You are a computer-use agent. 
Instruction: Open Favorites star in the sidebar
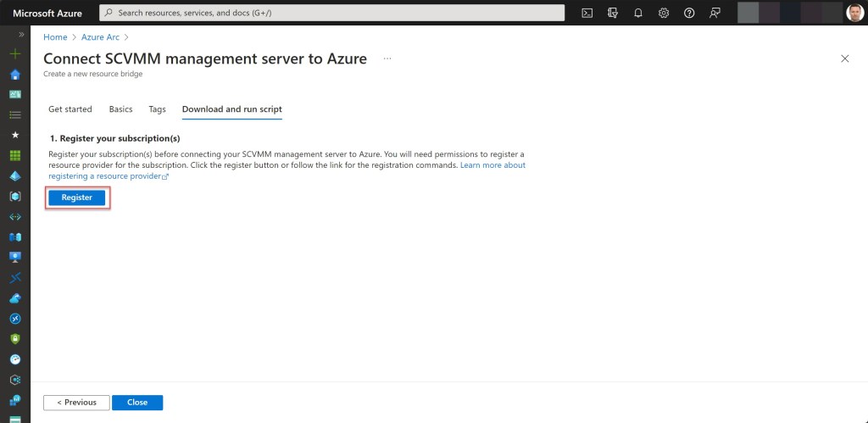click(14, 135)
